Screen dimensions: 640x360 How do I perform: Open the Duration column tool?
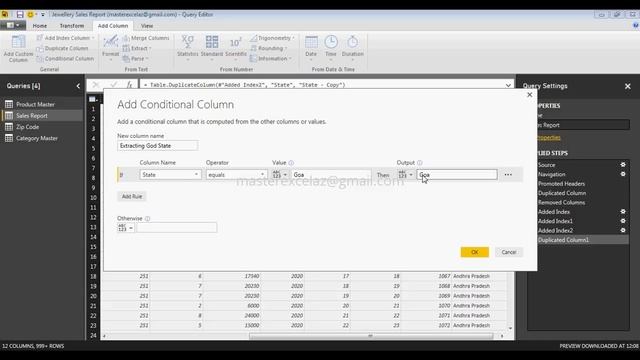point(353,48)
